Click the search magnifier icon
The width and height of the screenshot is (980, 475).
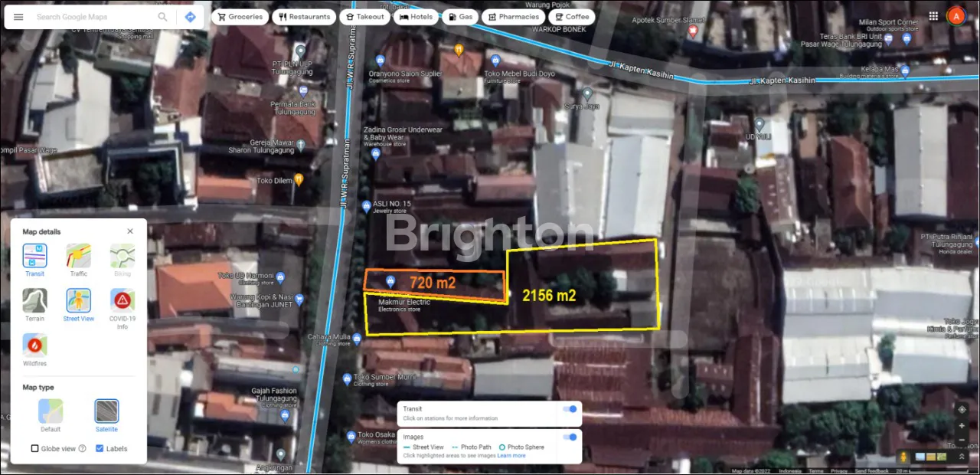click(x=162, y=17)
